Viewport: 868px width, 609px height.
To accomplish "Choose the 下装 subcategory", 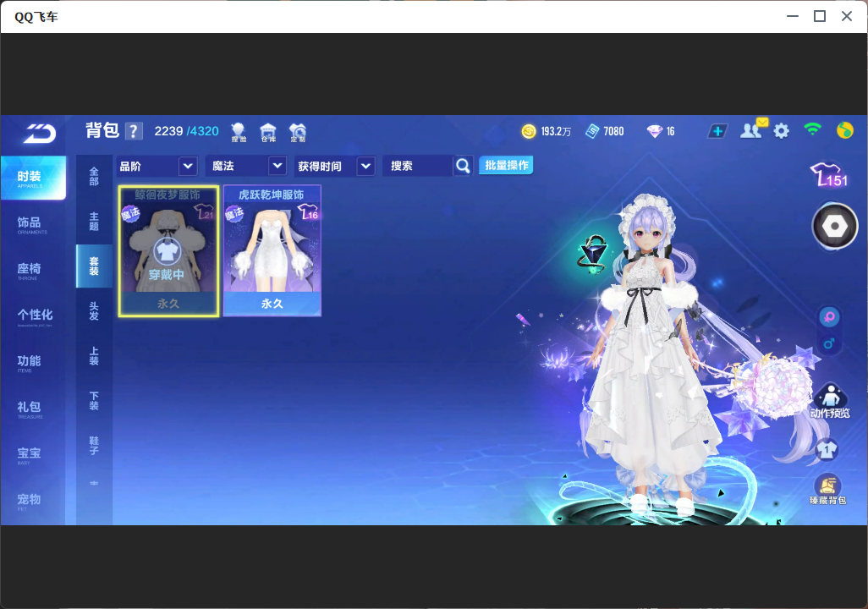I will (x=94, y=401).
